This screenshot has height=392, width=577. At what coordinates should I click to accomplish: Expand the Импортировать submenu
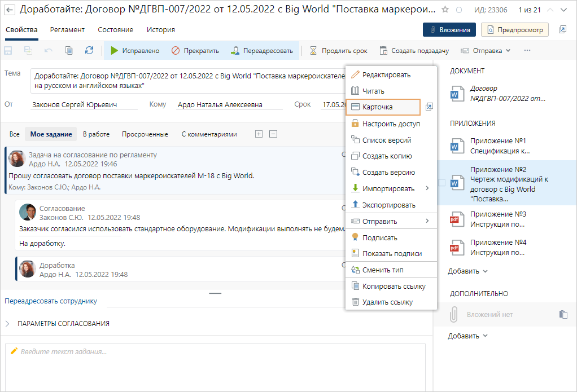426,188
